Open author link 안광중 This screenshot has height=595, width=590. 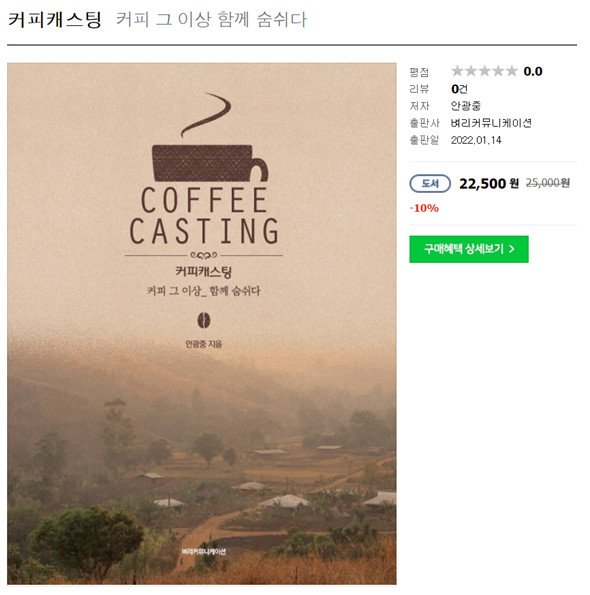pyautogui.click(x=466, y=105)
